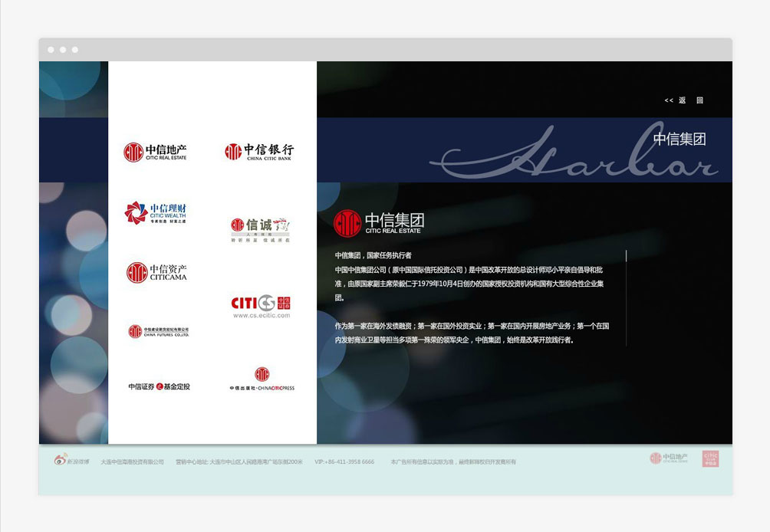The image size is (770, 532).
Task: Select the China CITIC Bank logo
Action: [x=258, y=151]
